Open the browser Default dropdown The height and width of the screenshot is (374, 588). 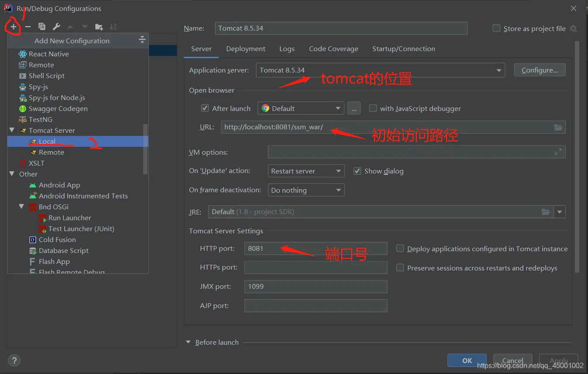(x=301, y=108)
